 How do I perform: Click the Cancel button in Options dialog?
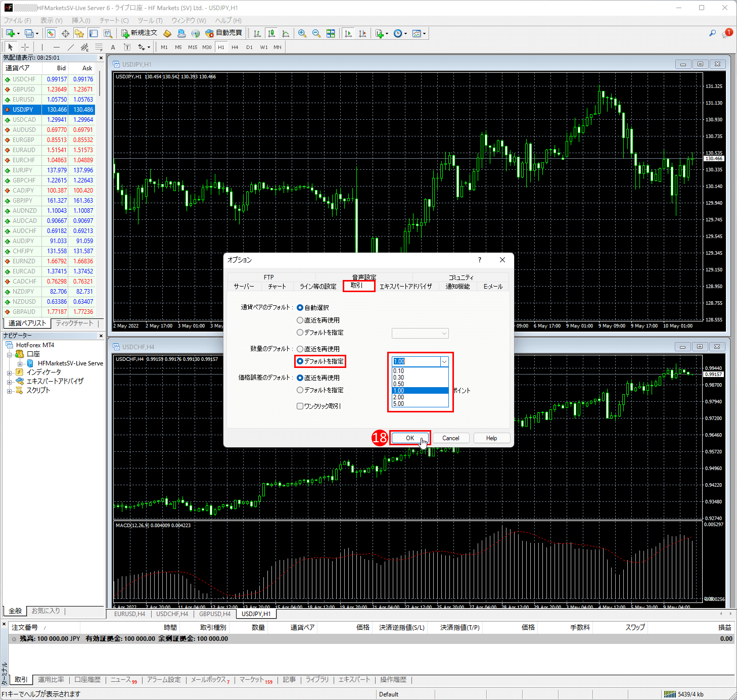tap(451, 438)
